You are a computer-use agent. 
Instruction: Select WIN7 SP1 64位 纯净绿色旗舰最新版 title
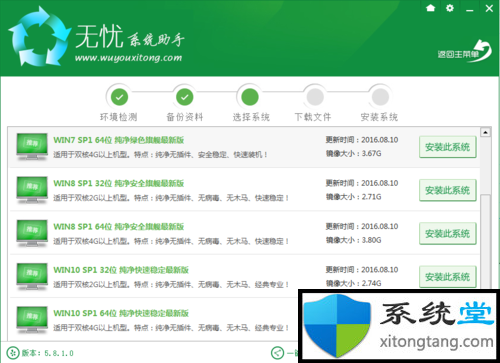(x=119, y=140)
